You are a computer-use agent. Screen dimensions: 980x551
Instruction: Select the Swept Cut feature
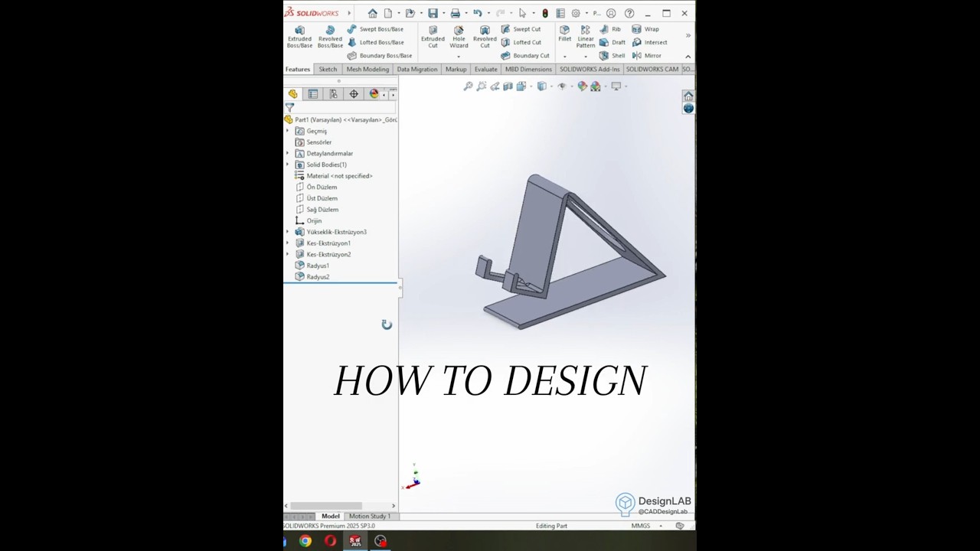[521, 29]
